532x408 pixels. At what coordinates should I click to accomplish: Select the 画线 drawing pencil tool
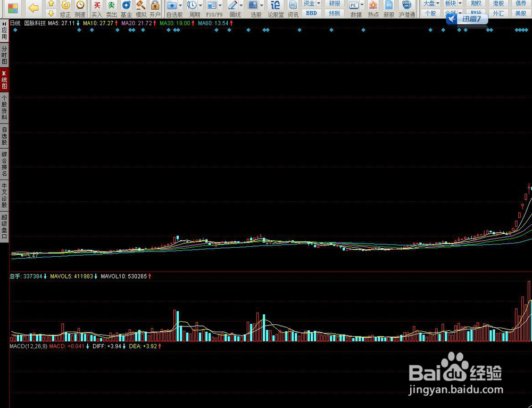(233, 5)
